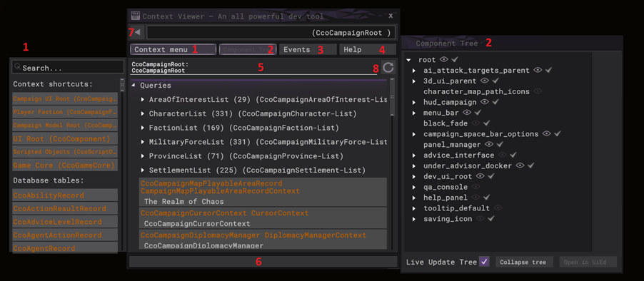
Task: Expand CharacterList query
Action: (x=143, y=113)
